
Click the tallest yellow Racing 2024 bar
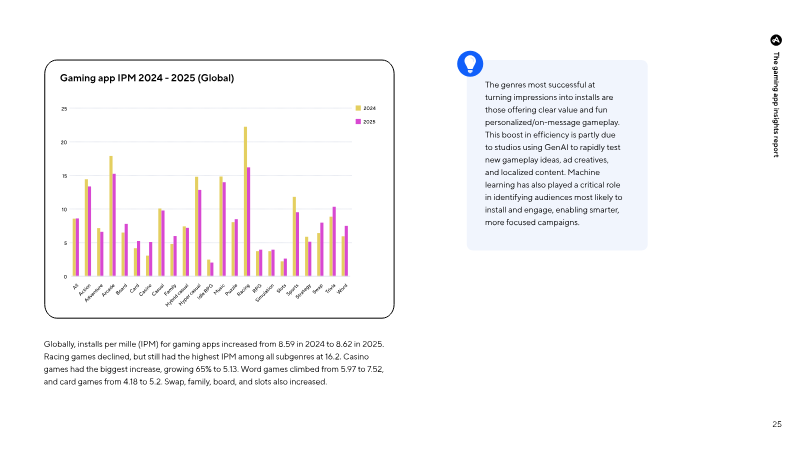(x=245, y=202)
